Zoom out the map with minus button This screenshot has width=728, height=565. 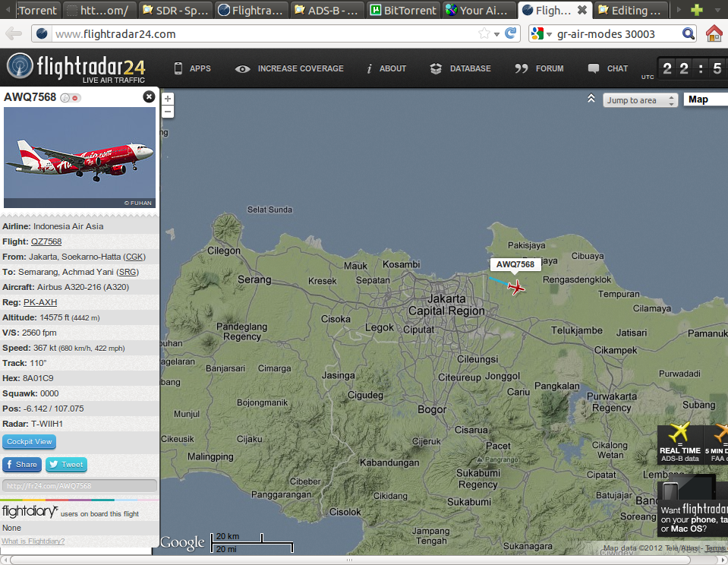pyautogui.click(x=168, y=112)
